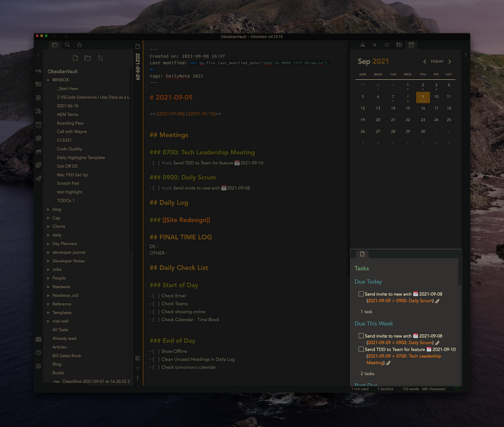Expand the Templates folder
Image resolution: width=504 pixels, height=427 pixels.
click(48, 313)
